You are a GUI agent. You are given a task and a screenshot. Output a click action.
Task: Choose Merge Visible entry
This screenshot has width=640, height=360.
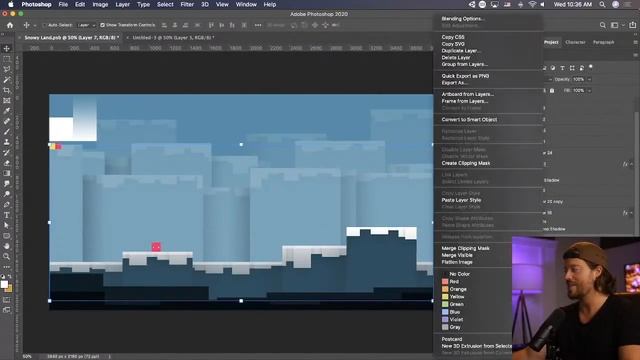tap(457, 255)
